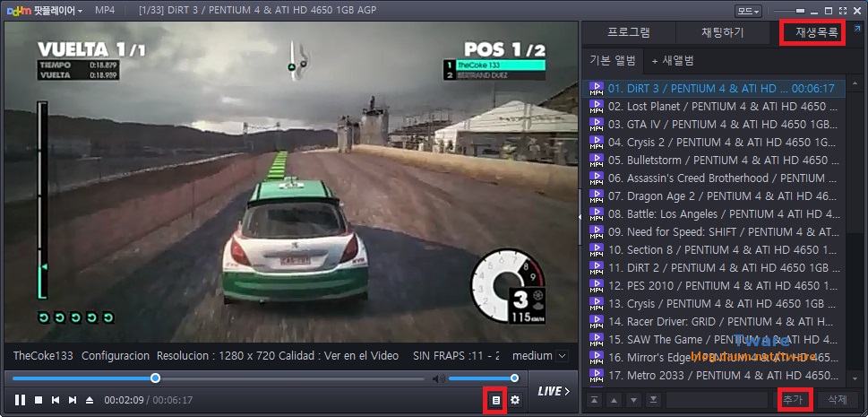Click on the volume slider
868x417 pixels.
[482, 378]
